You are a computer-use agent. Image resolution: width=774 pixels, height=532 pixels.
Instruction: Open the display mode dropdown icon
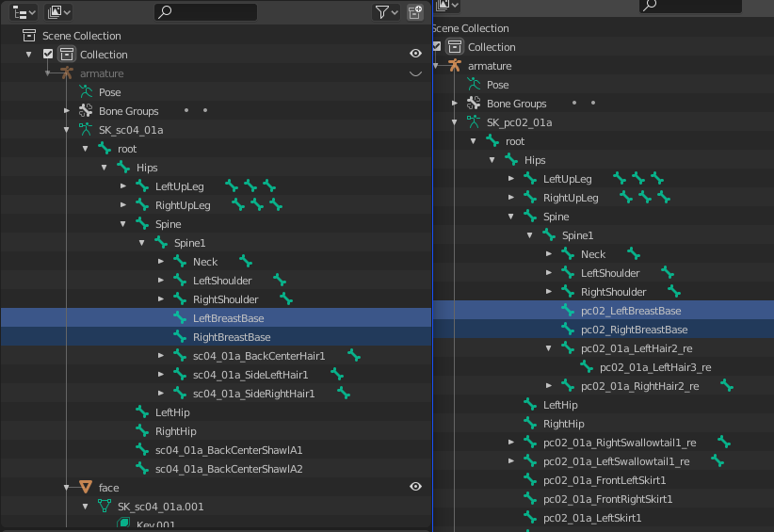(58, 12)
